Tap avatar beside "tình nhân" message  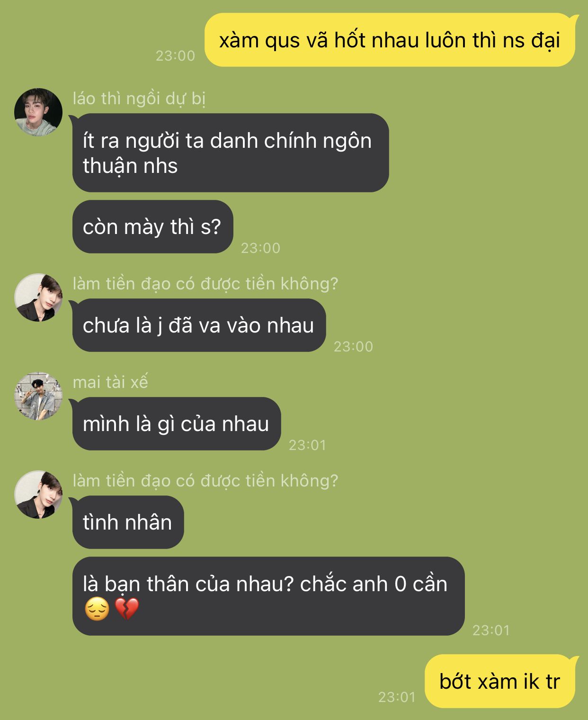(38, 495)
